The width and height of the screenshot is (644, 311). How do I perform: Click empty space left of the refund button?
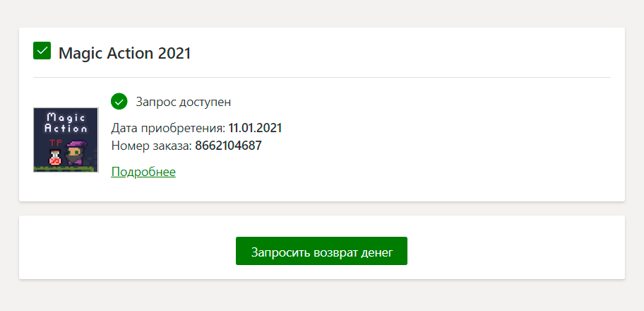127,251
